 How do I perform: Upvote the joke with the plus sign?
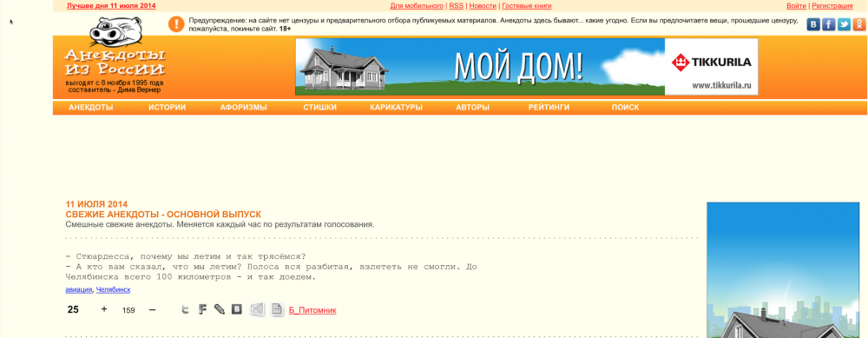pos(104,309)
